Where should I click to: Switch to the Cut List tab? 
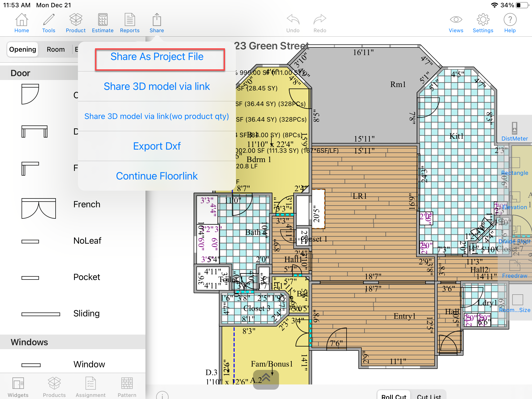[x=429, y=396]
